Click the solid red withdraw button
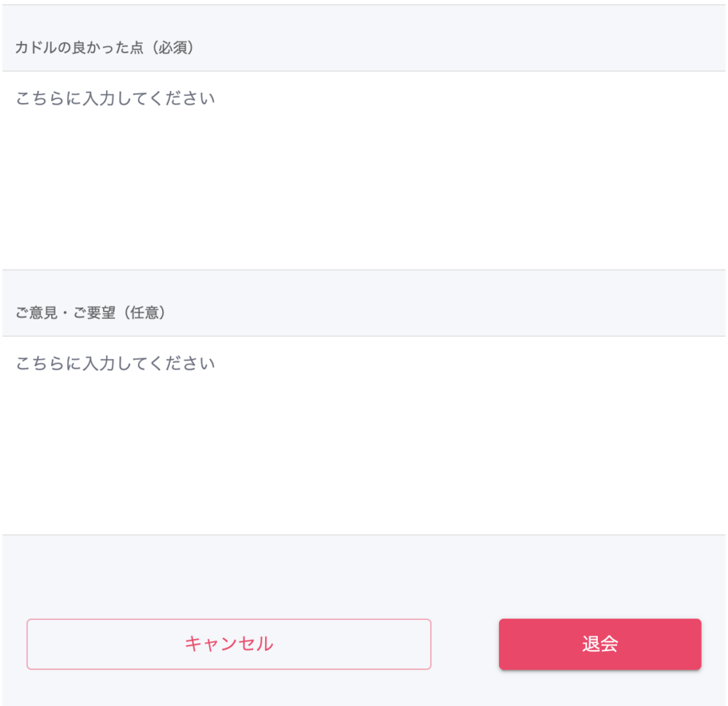The height and width of the screenshot is (706, 728). click(x=600, y=644)
